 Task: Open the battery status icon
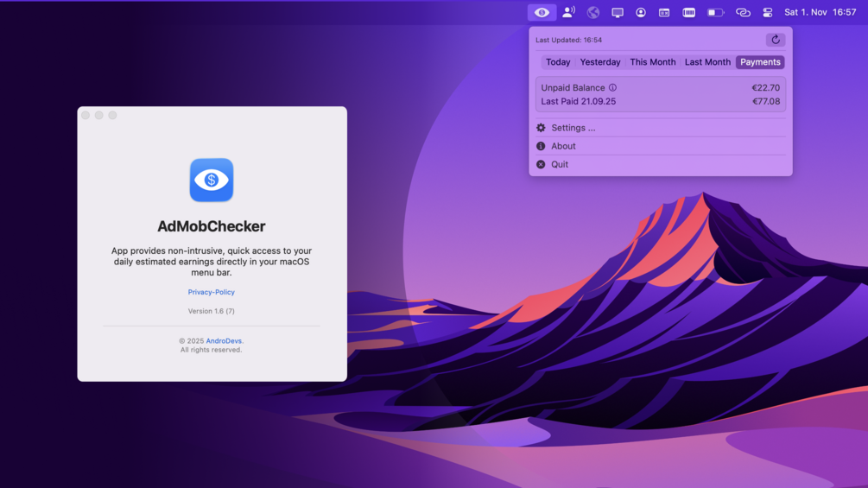(715, 12)
